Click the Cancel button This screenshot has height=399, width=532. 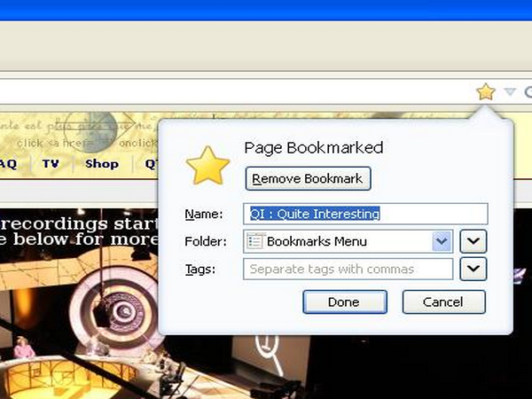click(444, 302)
